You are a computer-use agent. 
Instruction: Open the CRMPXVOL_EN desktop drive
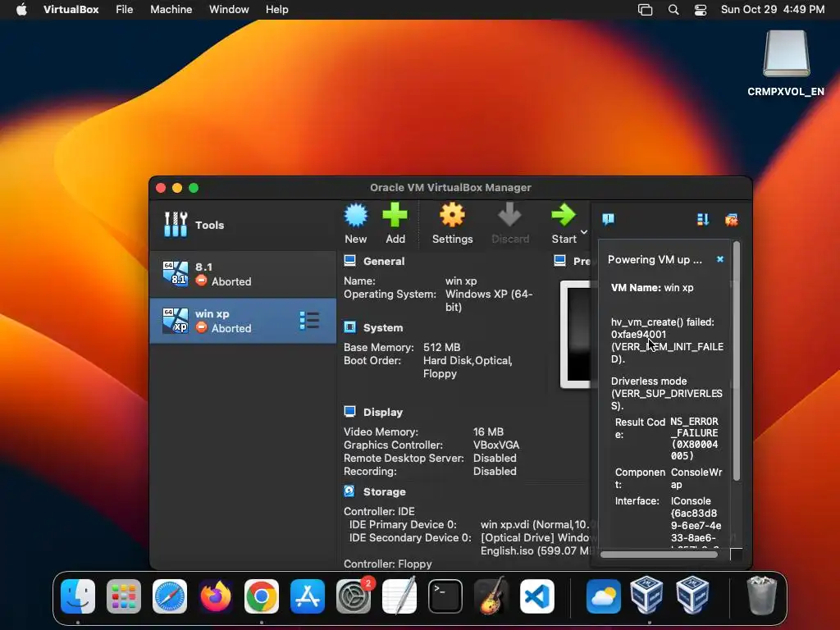[786, 63]
